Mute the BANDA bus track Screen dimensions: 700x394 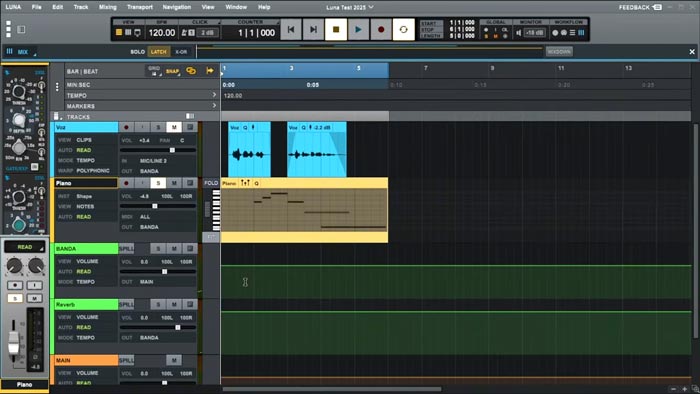coord(174,249)
